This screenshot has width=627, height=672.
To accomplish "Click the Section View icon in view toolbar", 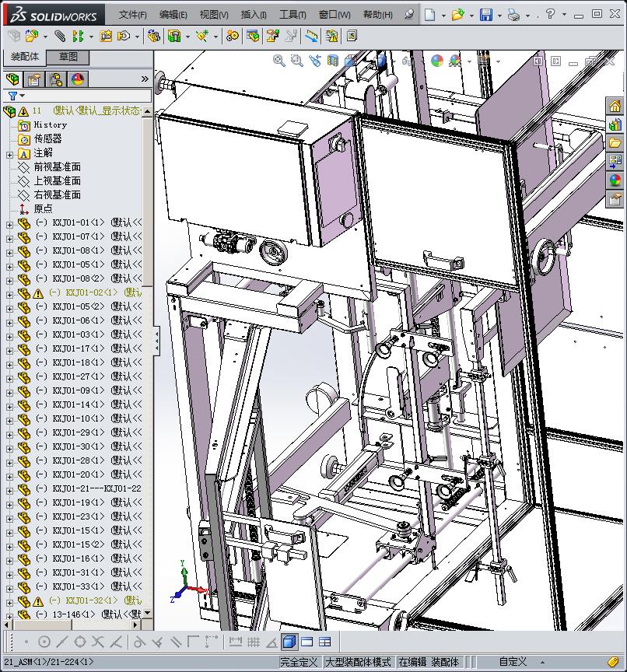I will click(333, 61).
